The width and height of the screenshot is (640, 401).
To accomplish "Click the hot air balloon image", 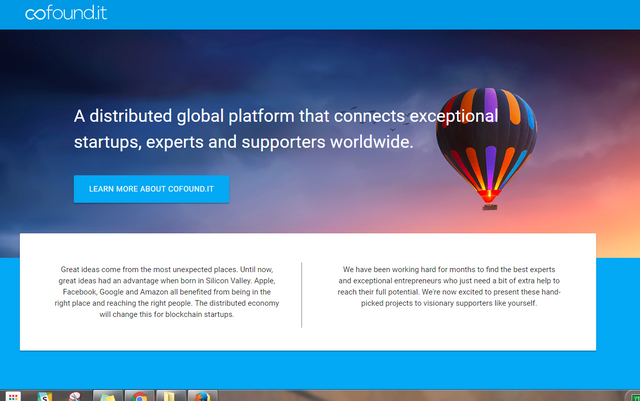I will pos(487,149).
